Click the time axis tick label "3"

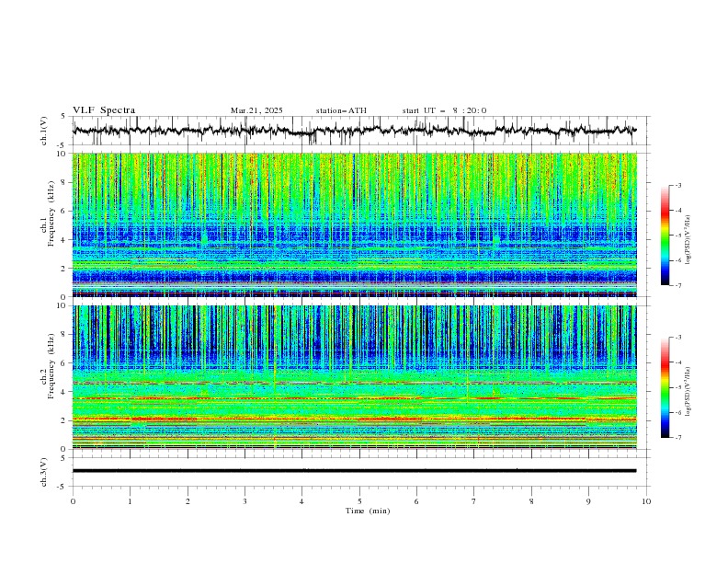245,501
